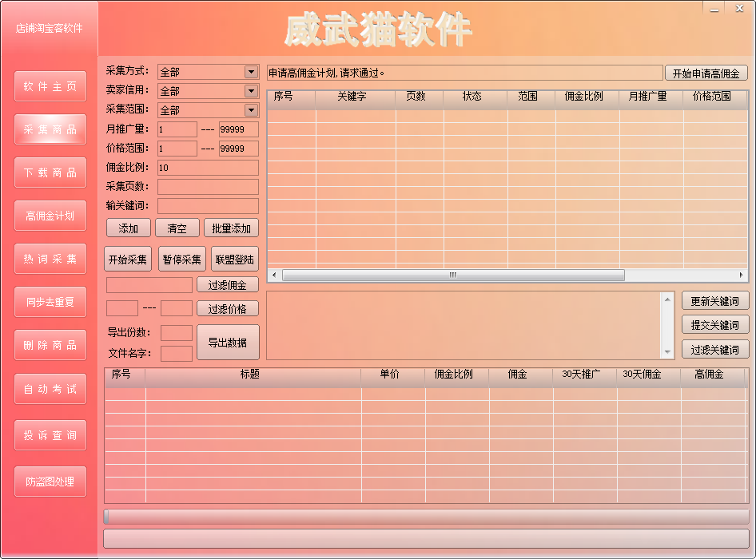This screenshot has height=559, width=756.
Task: Click the 过滤关键词 button
Action: point(715,350)
